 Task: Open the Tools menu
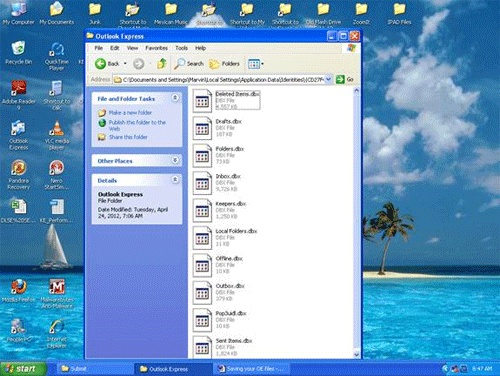[x=182, y=48]
